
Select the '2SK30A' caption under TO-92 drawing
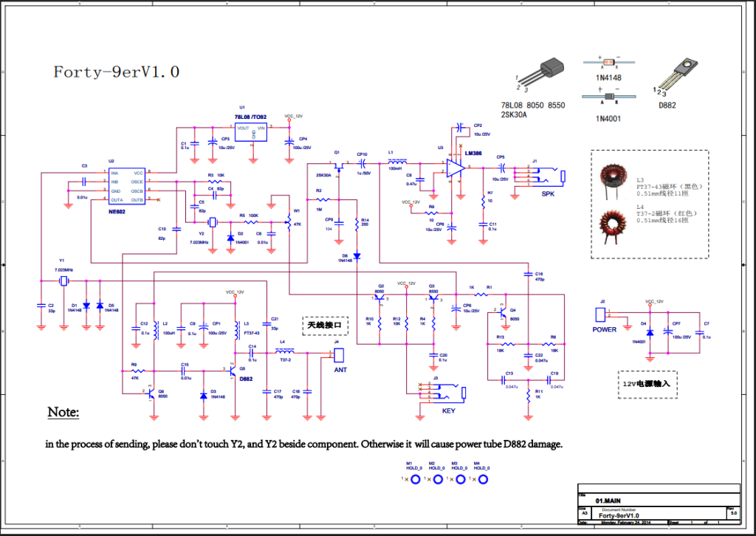click(x=514, y=114)
